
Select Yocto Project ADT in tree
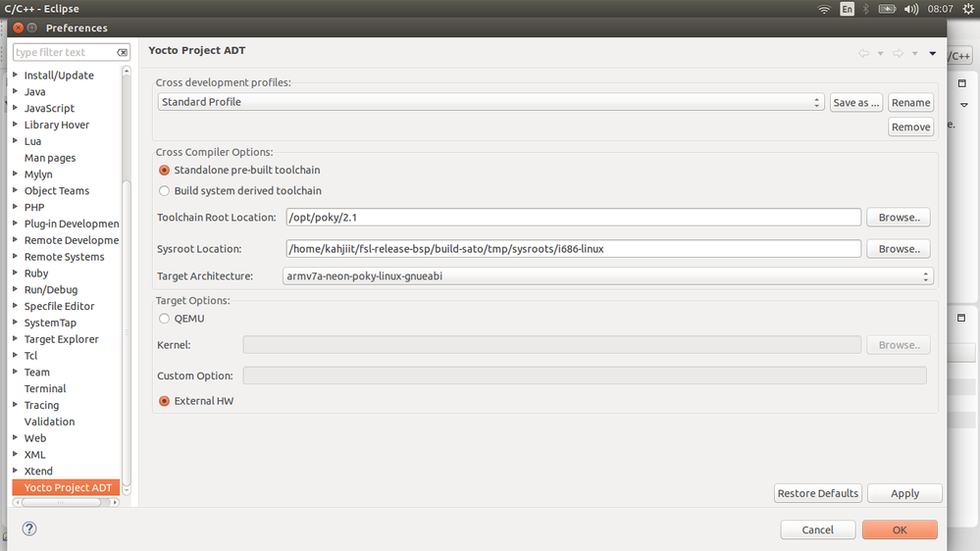coord(68,487)
